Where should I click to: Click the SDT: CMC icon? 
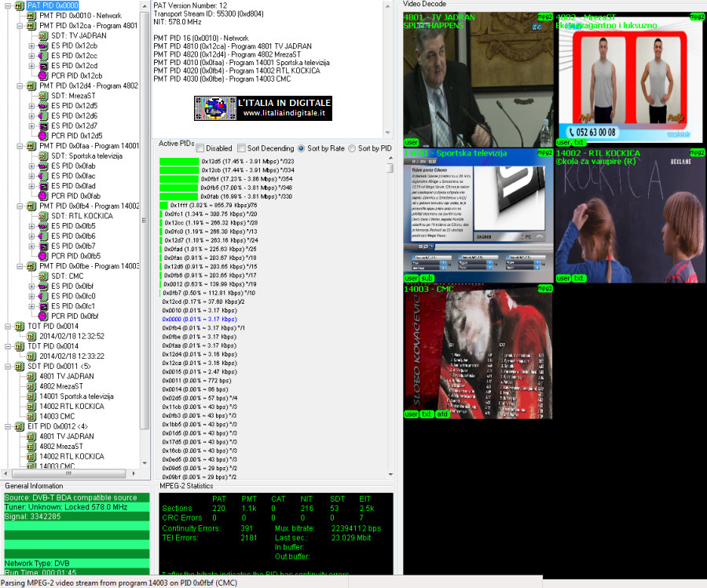pyautogui.click(x=43, y=276)
